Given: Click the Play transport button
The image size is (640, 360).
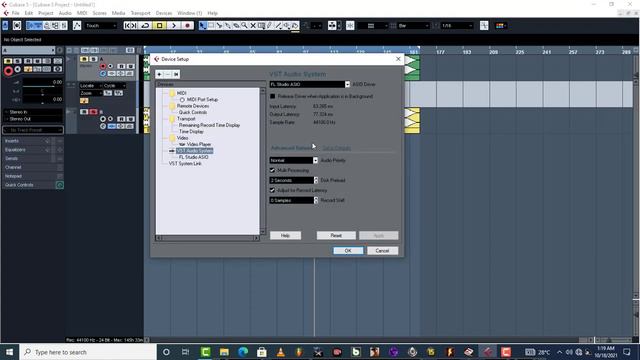Looking at the screenshot, I should click(173, 25).
